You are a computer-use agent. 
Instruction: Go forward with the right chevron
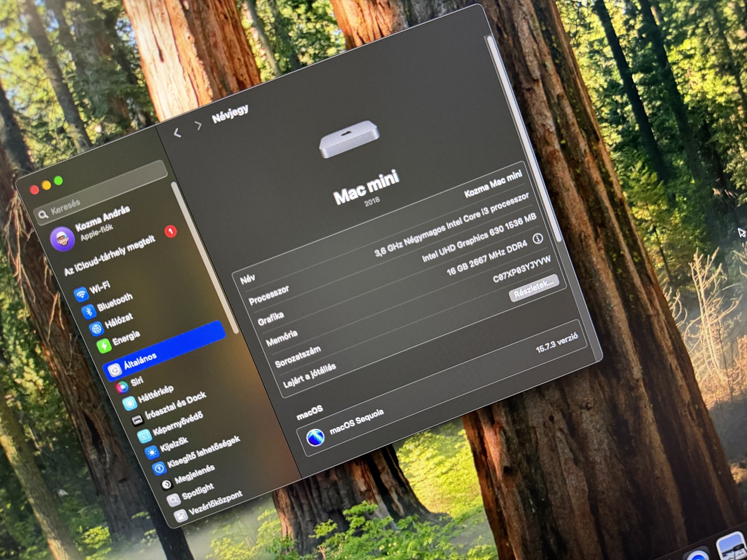(x=198, y=125)
